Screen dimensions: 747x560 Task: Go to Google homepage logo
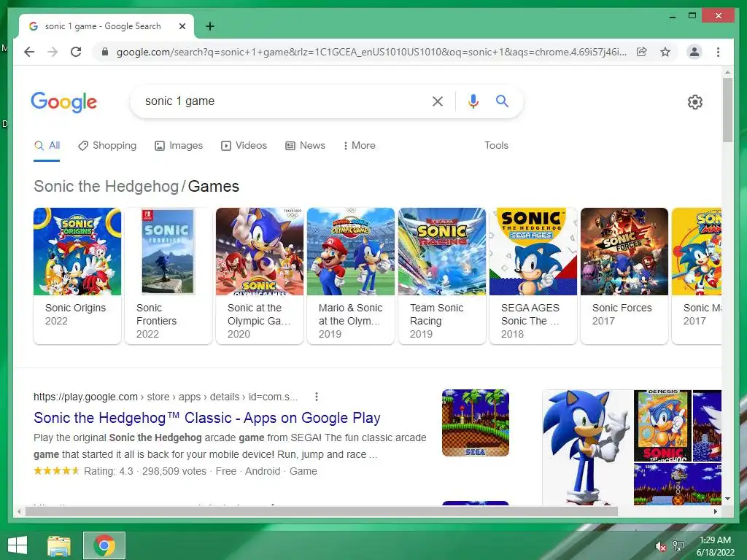pos(64,102)
